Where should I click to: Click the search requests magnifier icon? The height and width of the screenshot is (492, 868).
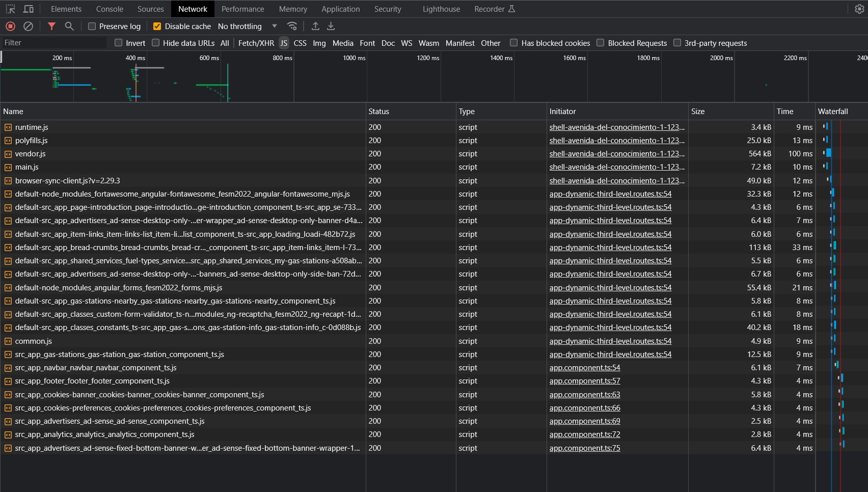point(70,26)
